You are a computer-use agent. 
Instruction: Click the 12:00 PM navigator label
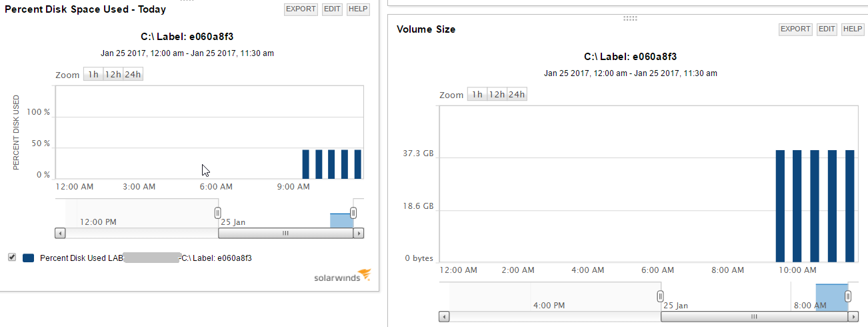pos(98,222)
